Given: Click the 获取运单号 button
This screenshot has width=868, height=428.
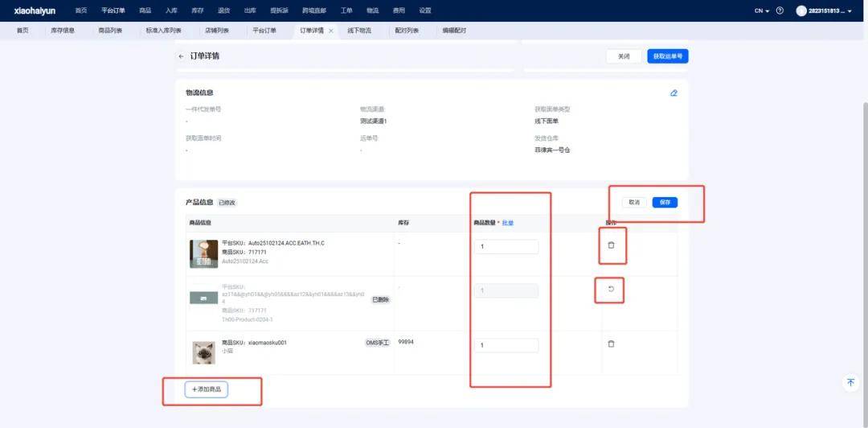Looking at the screenshot, I should [668, 56].
